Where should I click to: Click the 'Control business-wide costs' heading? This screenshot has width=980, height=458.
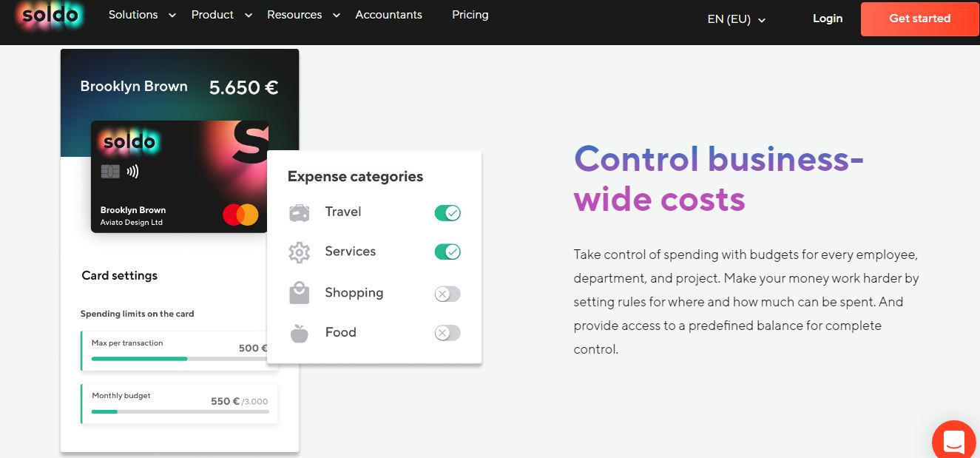click(x=719, y=178)
